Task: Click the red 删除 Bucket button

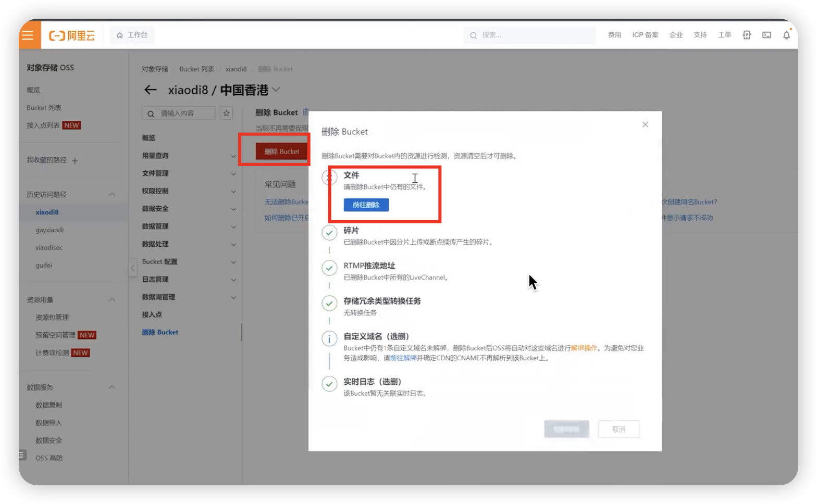Action: click(281, 152)
